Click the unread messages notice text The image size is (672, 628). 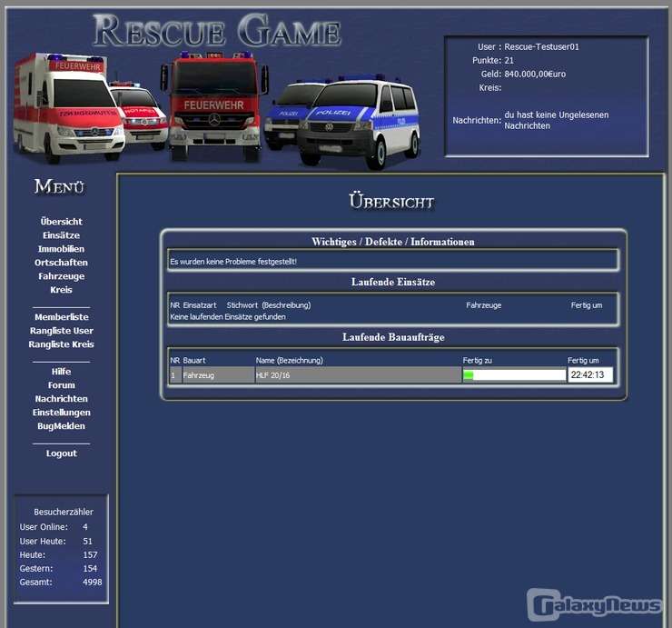point(557,121)
